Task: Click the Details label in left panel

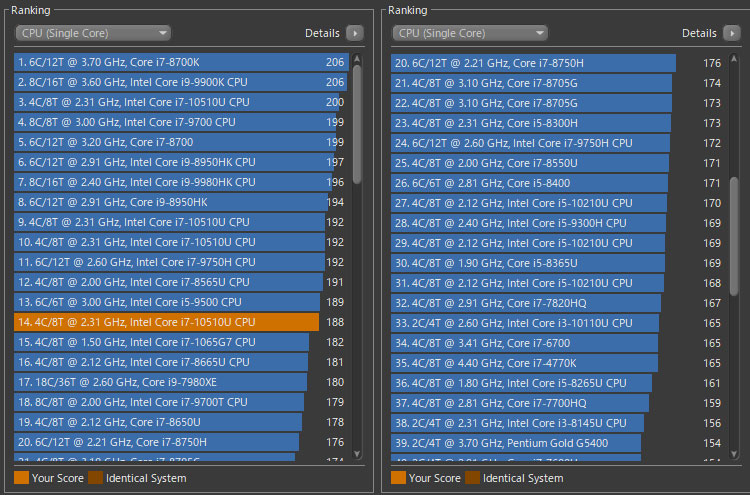Action: point(322,33)
